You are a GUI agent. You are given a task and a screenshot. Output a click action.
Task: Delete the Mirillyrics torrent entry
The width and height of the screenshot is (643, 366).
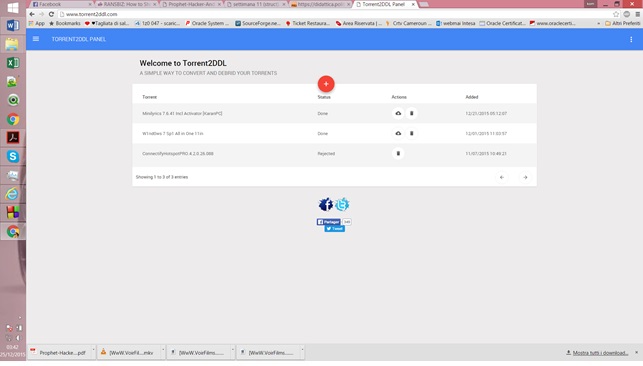pyautogui.click(x=411, y=113)
